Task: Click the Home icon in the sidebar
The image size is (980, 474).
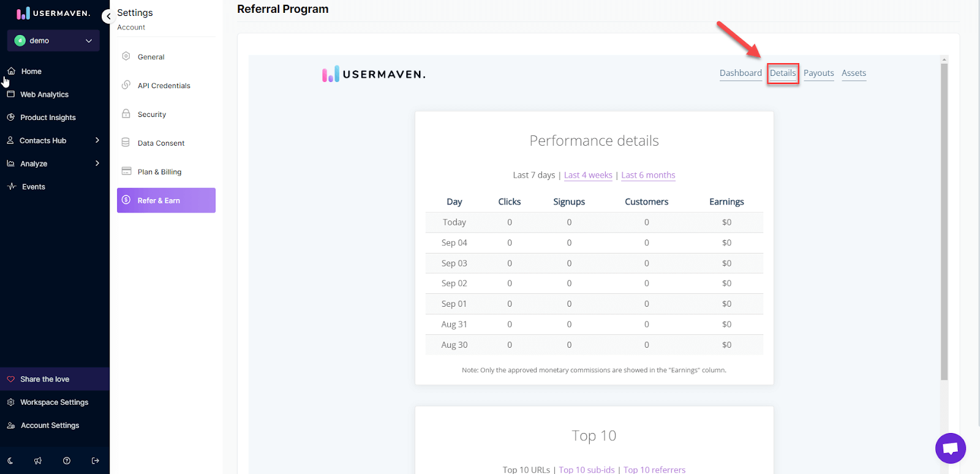Action: tap(11, 71)
